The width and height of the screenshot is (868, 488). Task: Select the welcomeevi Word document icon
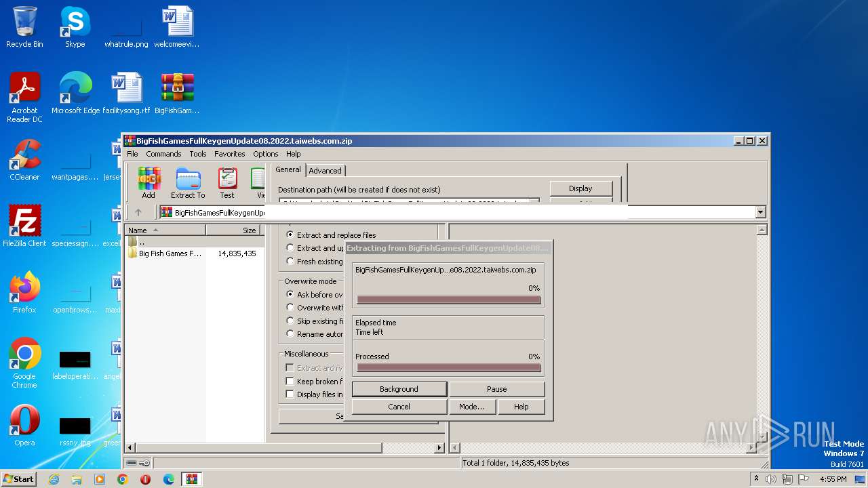[x=177, y=27]
